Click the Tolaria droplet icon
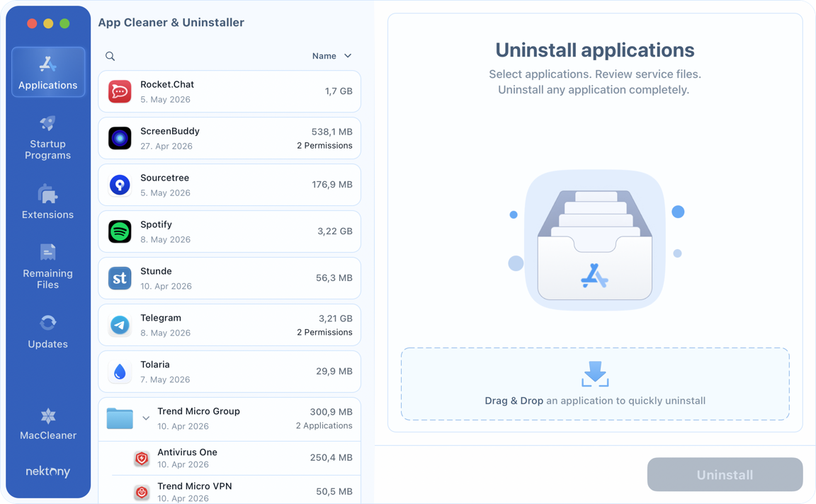 coord(120,372)
